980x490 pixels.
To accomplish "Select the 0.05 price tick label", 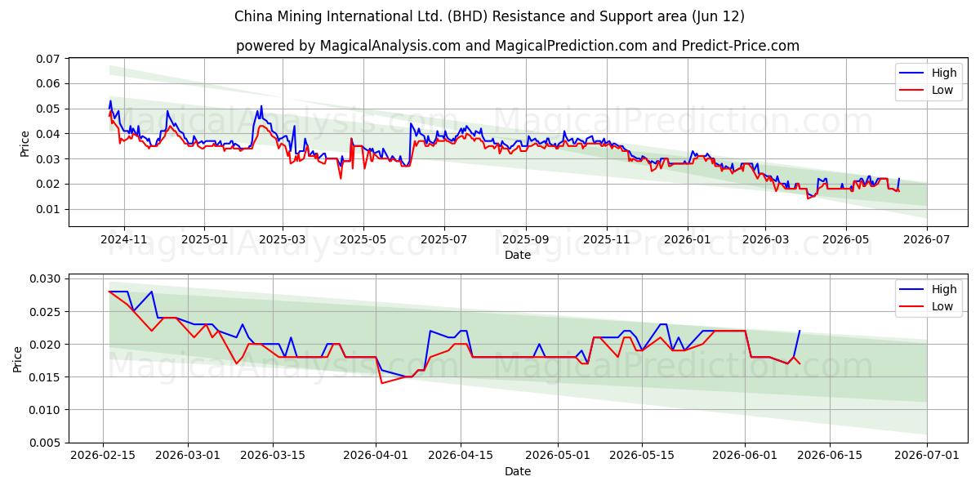I will tap(48, 109).
